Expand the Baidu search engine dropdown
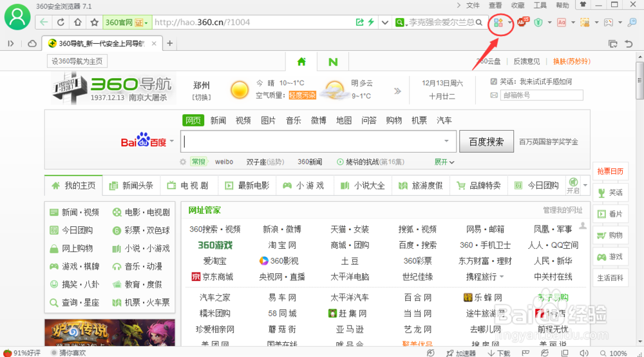Viewport: 644px width, 357px height. pyautogui.click(x=172, y=141)
